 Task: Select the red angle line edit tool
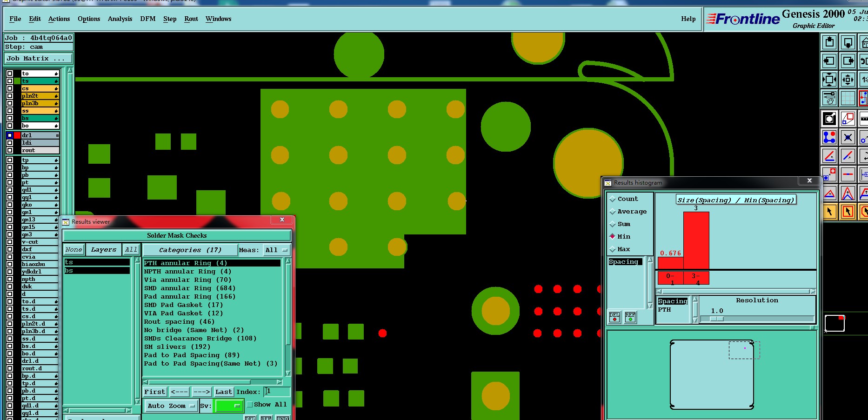[x=829, y=156]
